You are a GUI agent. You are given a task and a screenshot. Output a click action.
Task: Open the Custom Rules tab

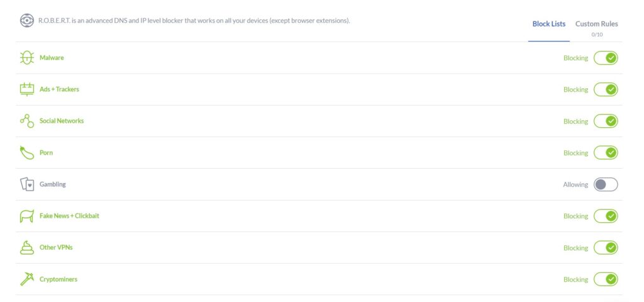(596, 24)
